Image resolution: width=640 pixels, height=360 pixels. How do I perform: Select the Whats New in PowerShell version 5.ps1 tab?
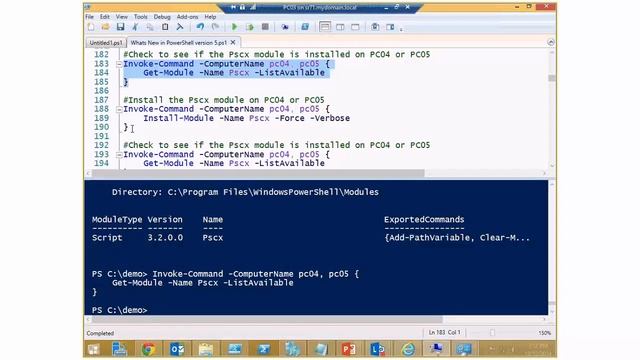(178, 42)
